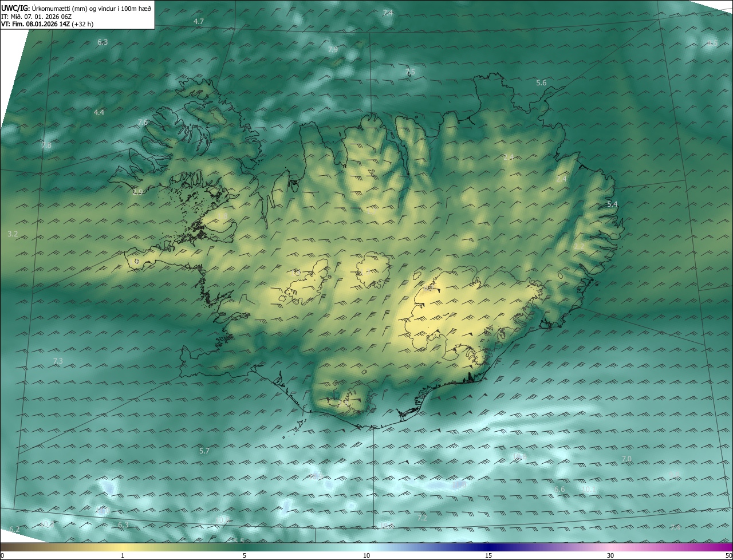Click the 7.3 value label
The width and height of the screenshot is (733, 560).
point(58,361)
